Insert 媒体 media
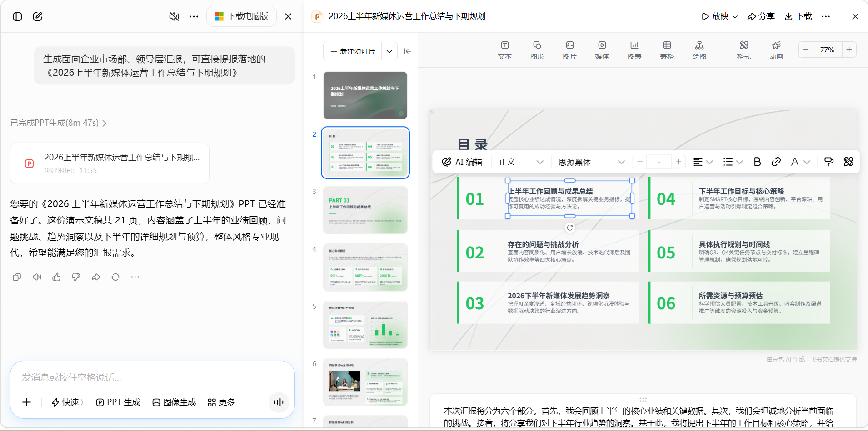 (x=602, y=50)
